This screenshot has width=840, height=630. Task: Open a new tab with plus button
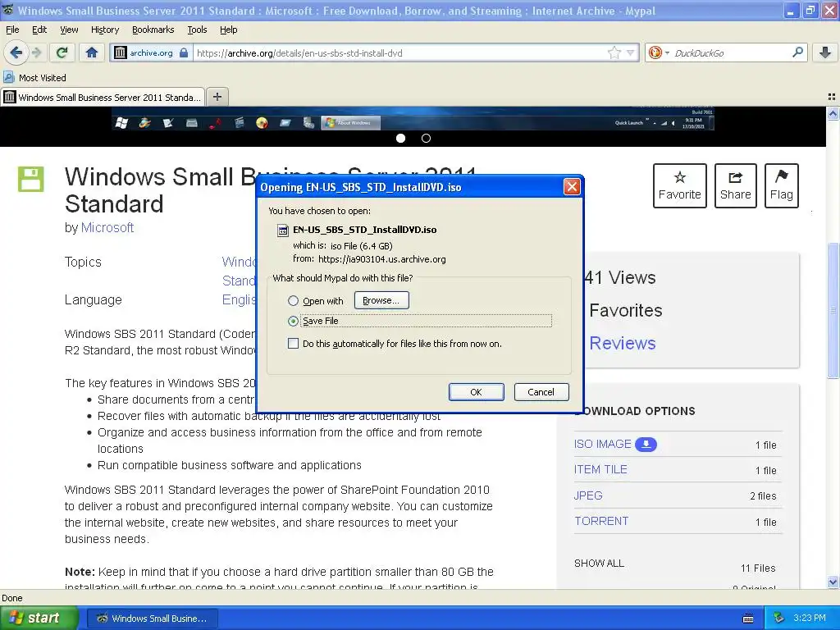(217, 97)
